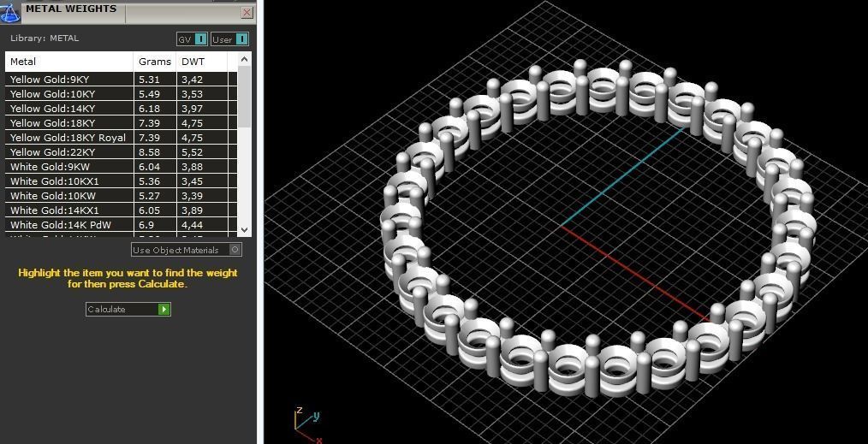Click the table scrollbar's down arrow
Screen dimensions: 868x444
245,230
